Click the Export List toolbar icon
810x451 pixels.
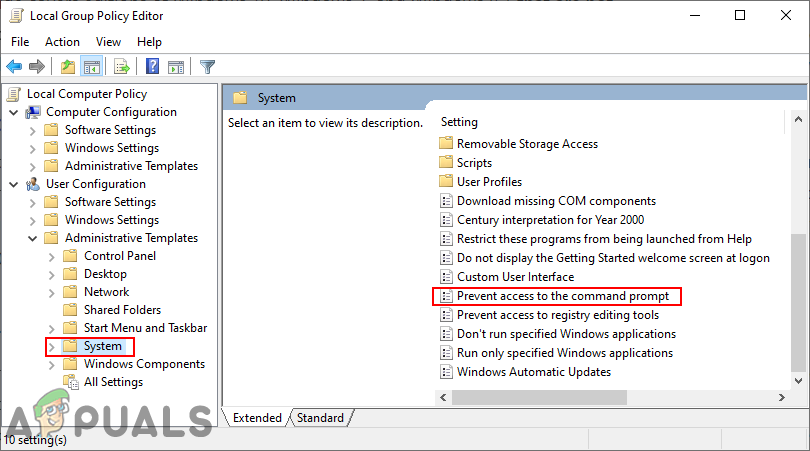point(121,67)
